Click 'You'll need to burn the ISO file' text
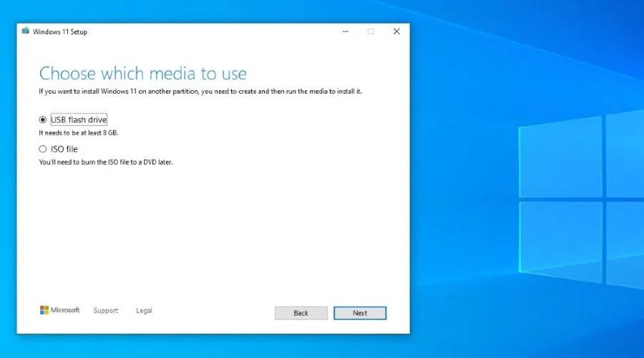This screenshot has width=644, height=358. (x=106, y=162)
